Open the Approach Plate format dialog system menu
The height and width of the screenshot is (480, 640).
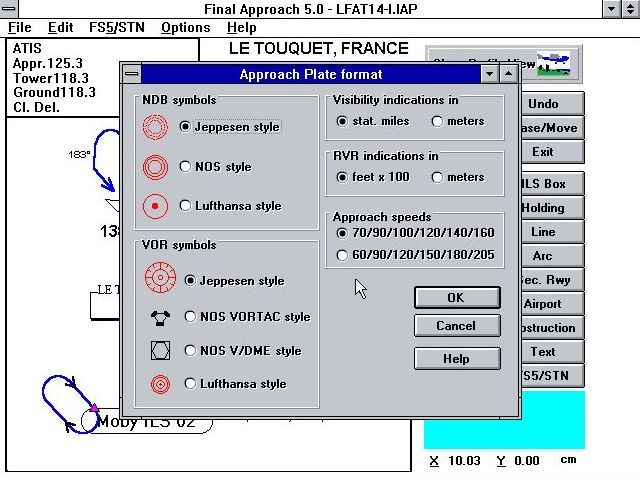coord(131,74)
